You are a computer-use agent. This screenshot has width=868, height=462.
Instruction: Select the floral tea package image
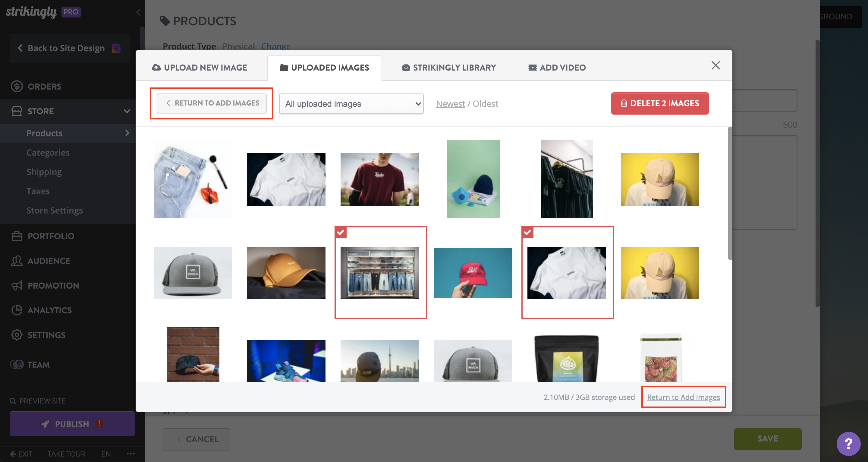pos(661,357)
